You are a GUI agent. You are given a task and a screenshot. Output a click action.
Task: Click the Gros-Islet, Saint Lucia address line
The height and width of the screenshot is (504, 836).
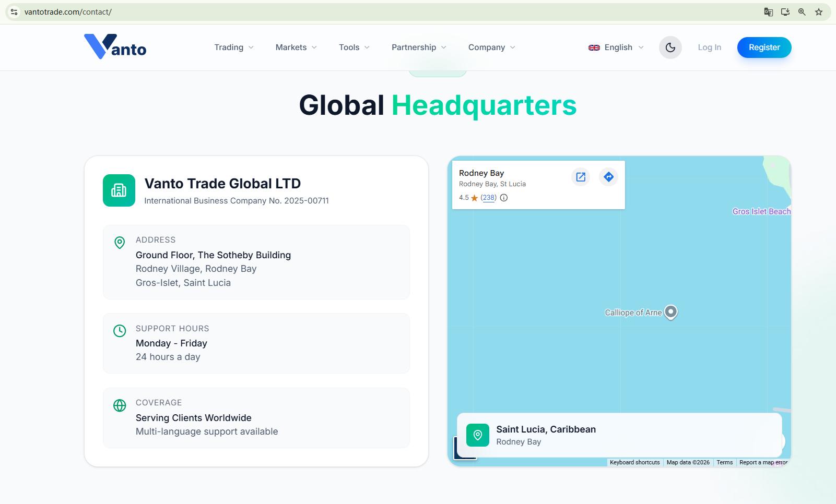click(183, 283)
